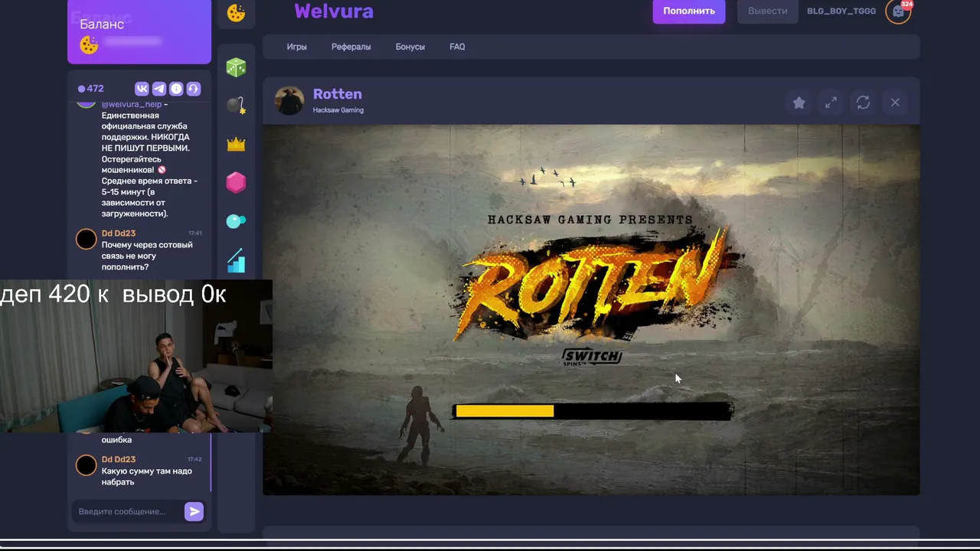Click the Баланс balance card label
Viewport: 980px width, 551px height.
[102, 24]
